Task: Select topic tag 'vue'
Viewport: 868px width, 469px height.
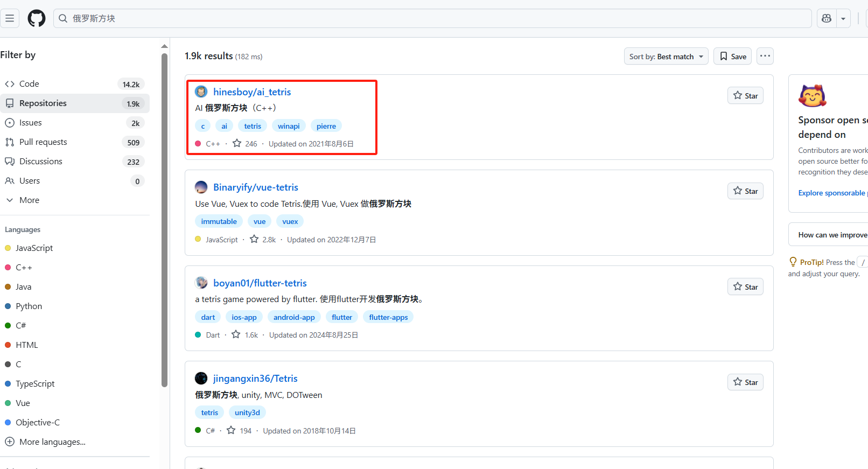Action: pos(260,221)
